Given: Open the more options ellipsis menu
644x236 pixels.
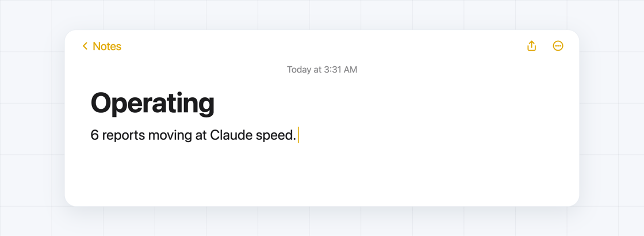Looking at the screenshot, I should 558,46.
